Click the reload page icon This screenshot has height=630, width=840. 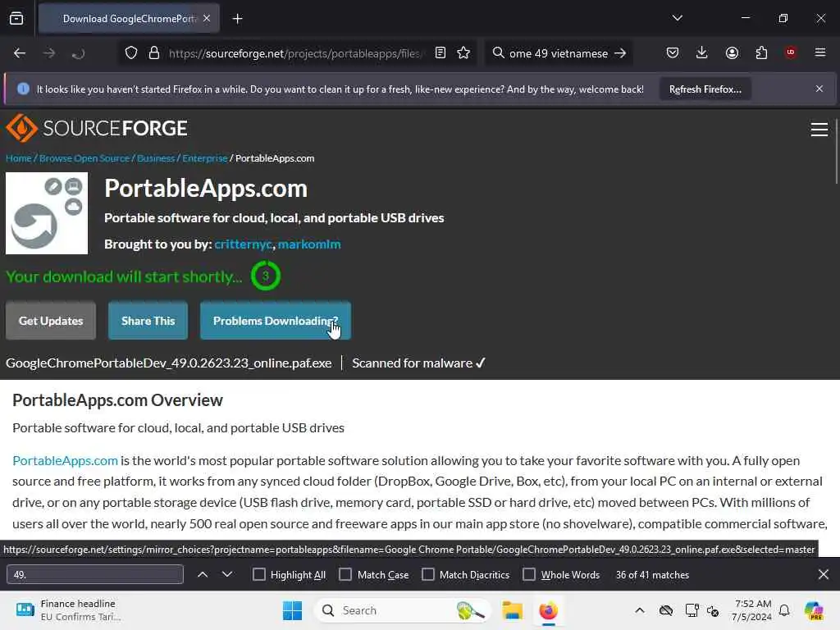78,53
